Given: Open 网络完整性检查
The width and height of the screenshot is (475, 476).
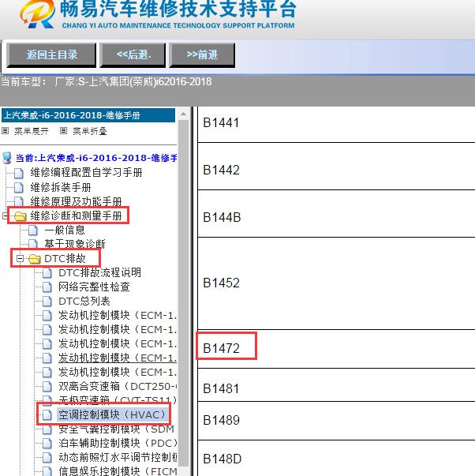Looking at the screenshot, I should pyautogui.click(x=94, y=287).
